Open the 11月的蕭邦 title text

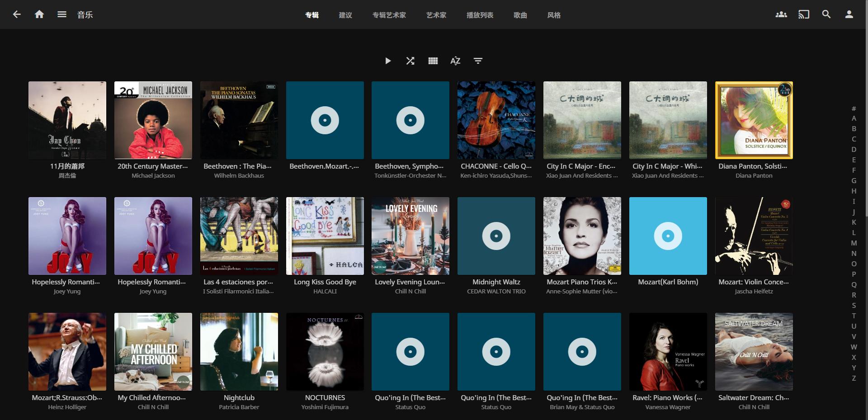[67, 166]
